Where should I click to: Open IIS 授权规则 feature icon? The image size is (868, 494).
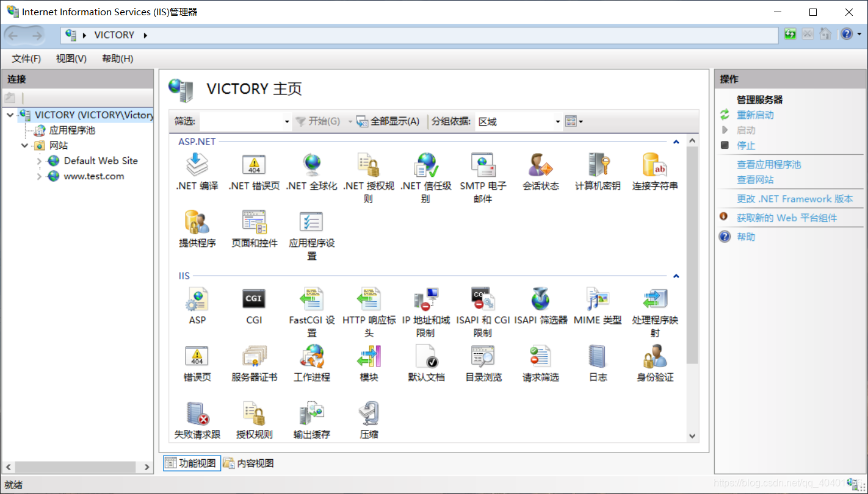[254, 413]
